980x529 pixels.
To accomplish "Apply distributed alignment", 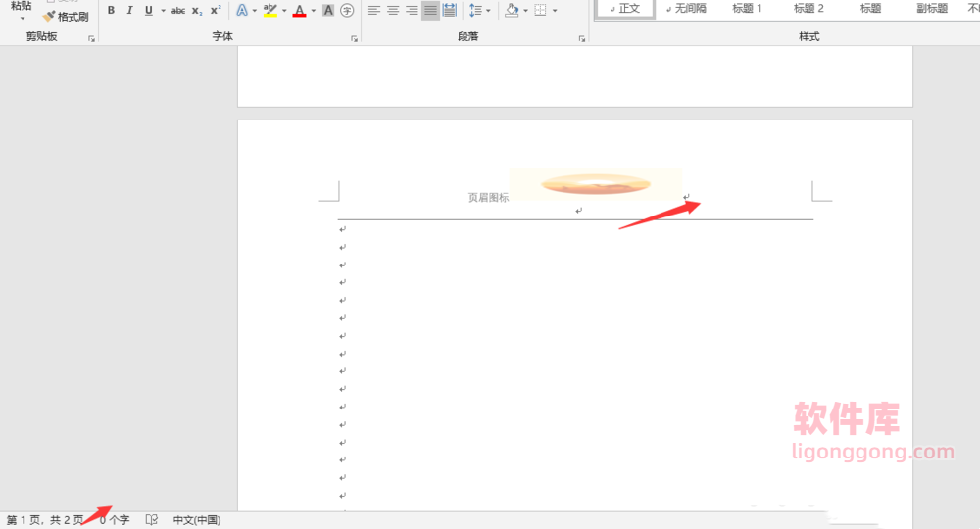I will point(449,10).
